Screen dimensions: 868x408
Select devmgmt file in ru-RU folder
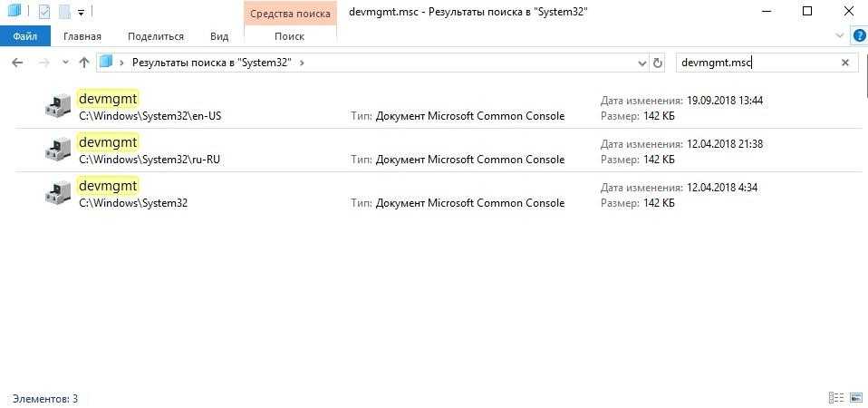tap(108, 142)
